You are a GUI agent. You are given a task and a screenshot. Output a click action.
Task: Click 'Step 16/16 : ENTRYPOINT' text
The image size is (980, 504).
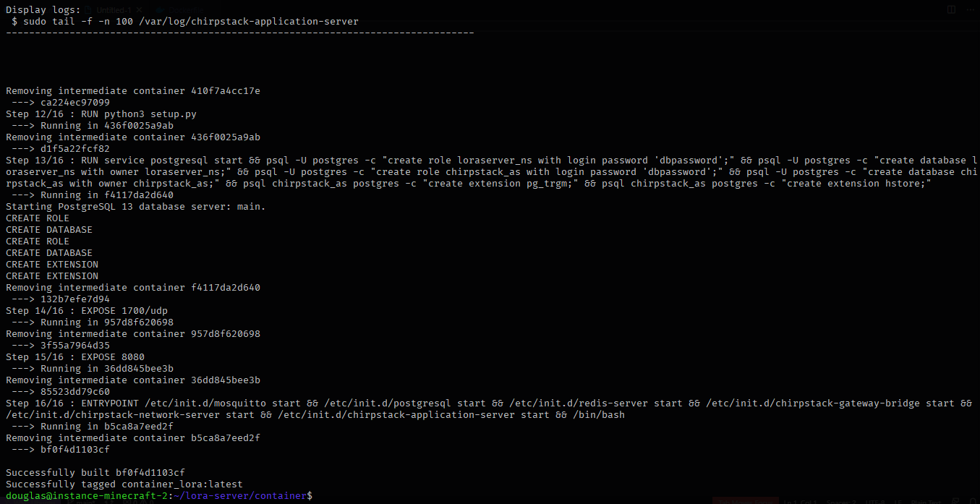coord(72,403)
